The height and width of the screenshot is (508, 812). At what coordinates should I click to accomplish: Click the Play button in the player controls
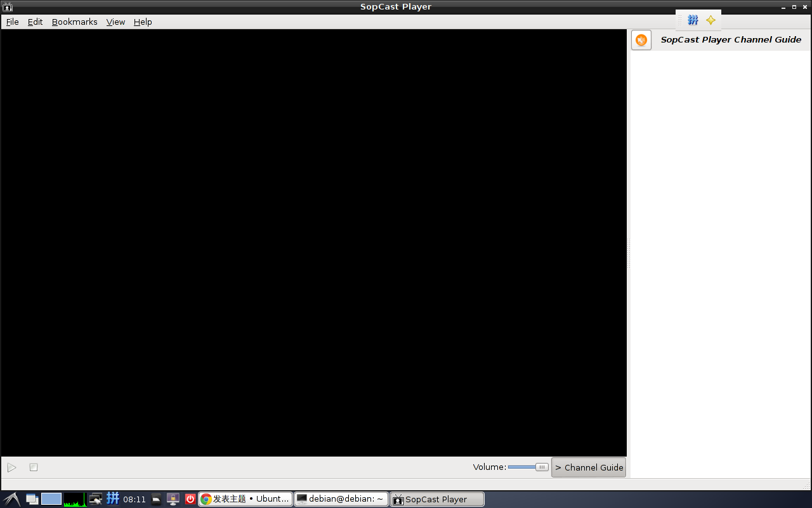coord(11,467)
